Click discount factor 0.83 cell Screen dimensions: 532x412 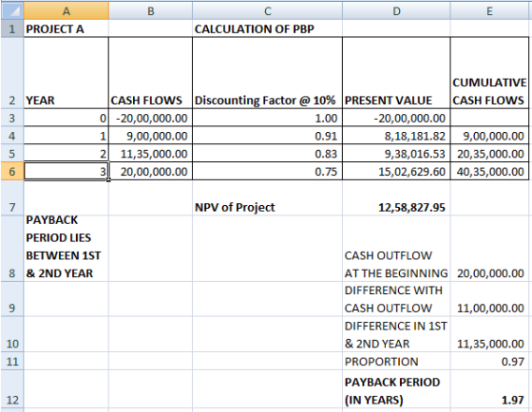[x=267, y=154]
